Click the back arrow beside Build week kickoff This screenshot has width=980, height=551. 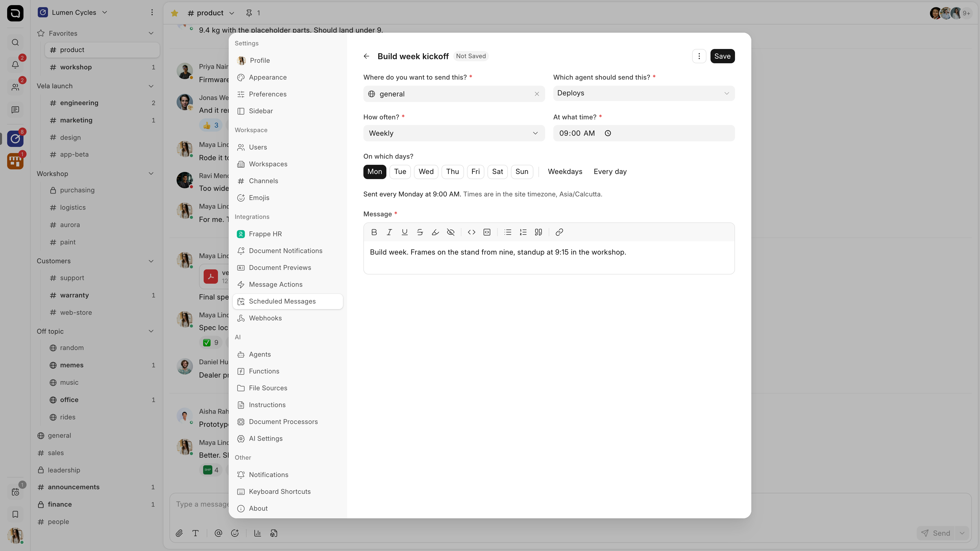(366, 56)
